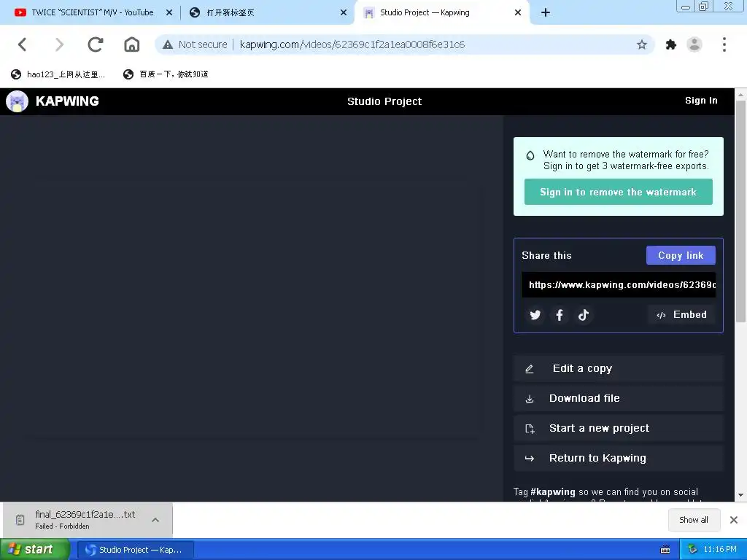The height and width of the screenshot is (560, 747).
Task: Click the page vertical scrollbar thumb
Action: 740,211
